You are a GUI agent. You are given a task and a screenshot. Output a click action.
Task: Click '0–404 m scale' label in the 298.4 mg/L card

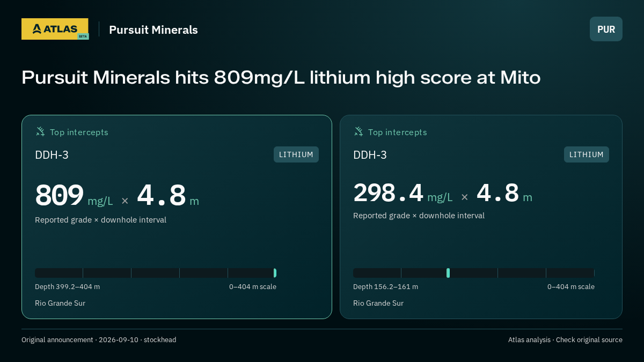point(571,286)
